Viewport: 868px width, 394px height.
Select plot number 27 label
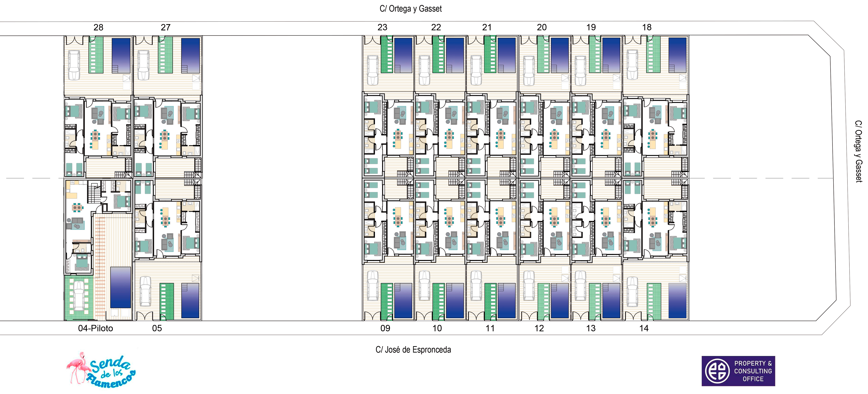165,27
